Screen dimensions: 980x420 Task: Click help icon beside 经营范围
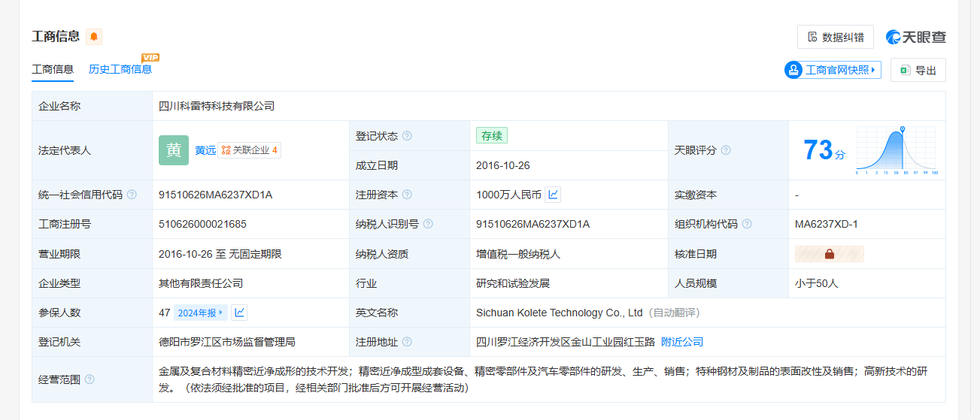[90, 379]
